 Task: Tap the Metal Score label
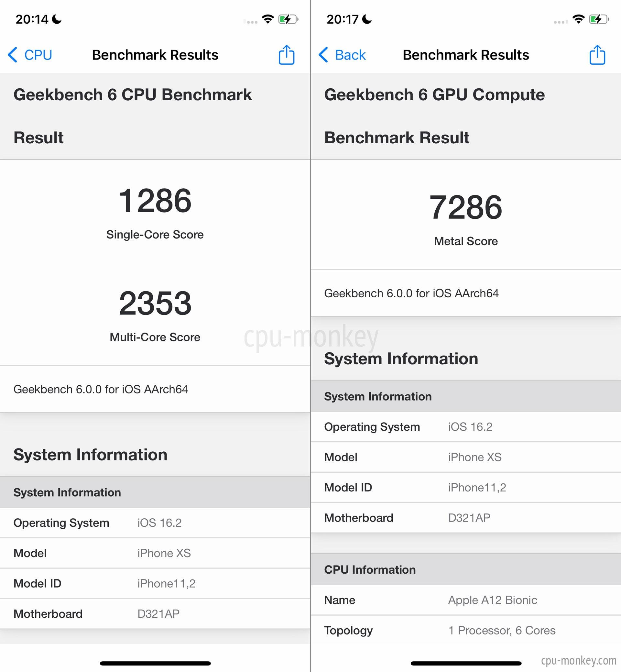[x=466, y=241]
